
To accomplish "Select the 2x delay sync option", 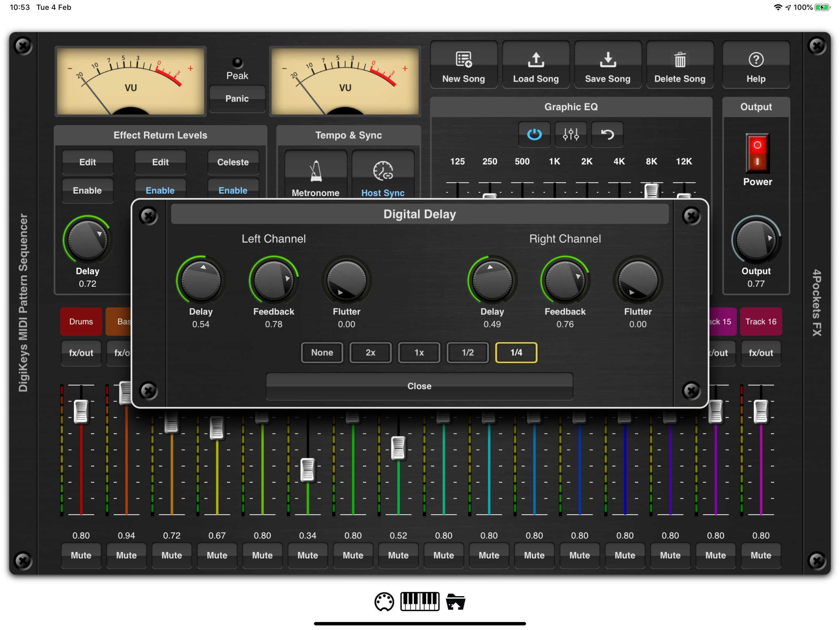I will pos(370,353).
